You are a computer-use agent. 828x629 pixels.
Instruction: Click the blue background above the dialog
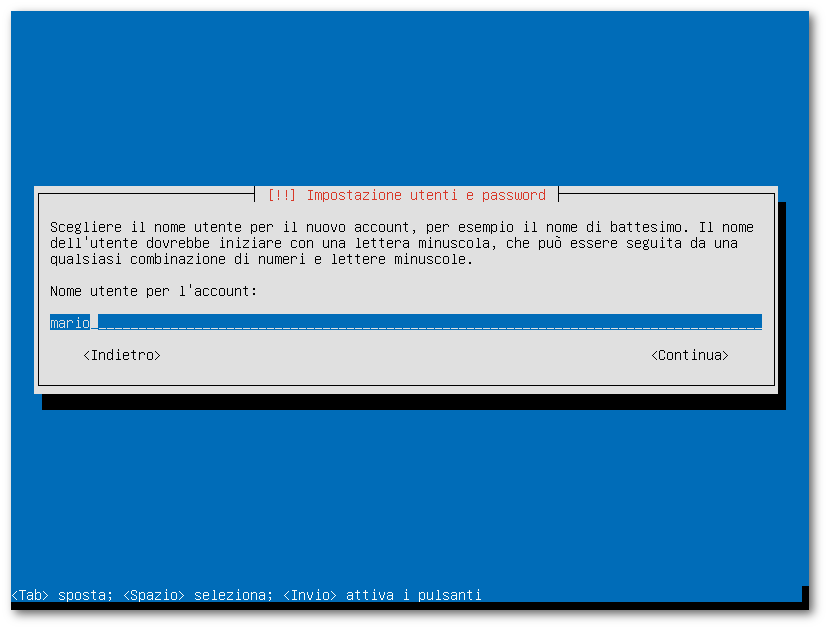(409, 98)
